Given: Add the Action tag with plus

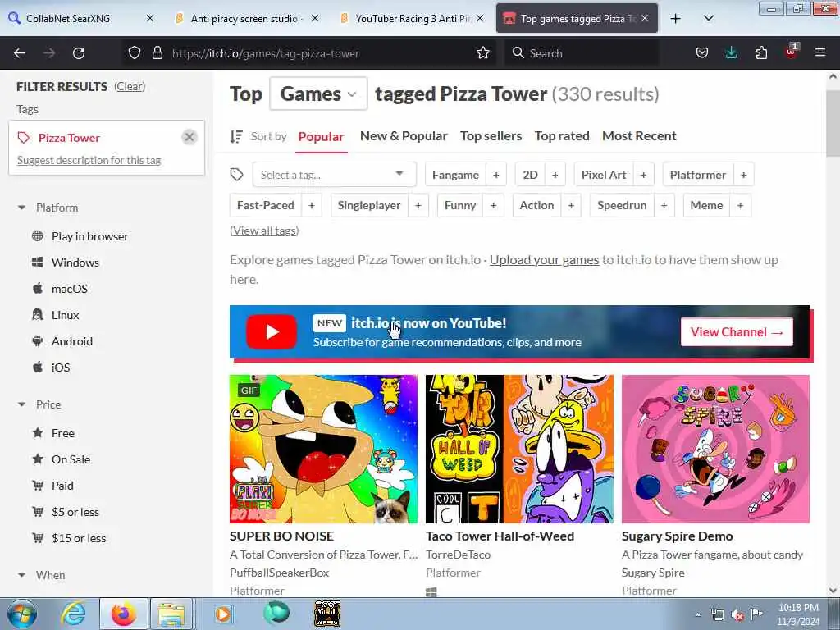Looking at the screenshot, I should click(x=571, y=205).
